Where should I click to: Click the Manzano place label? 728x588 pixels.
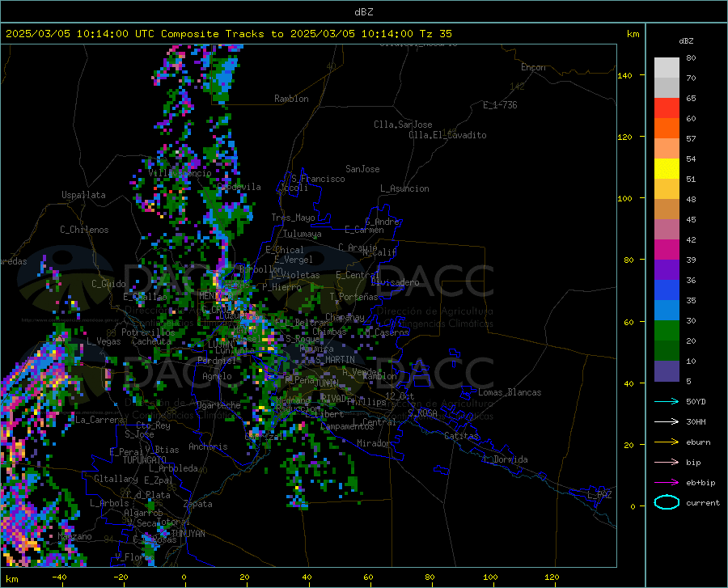click(x=74, y=536)
